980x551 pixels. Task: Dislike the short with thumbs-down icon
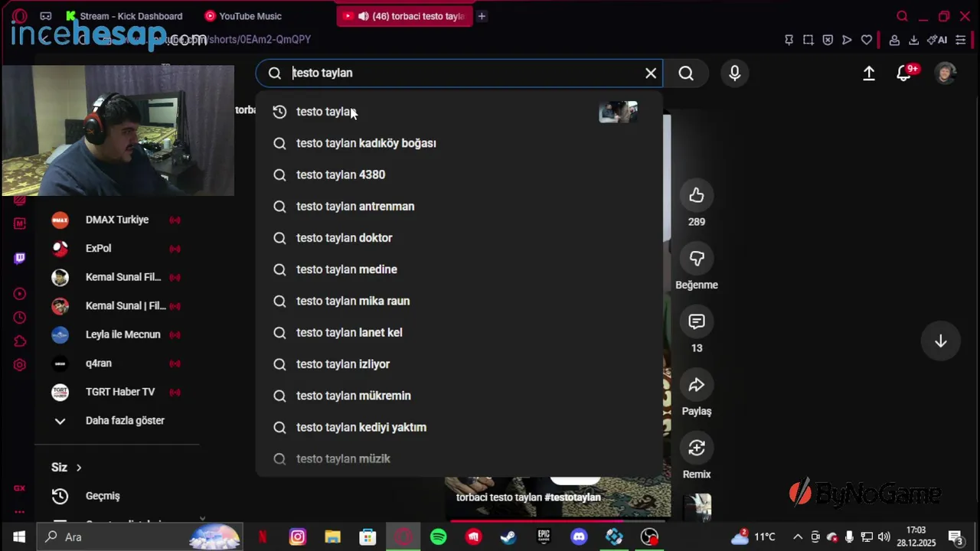pos(697,259)
